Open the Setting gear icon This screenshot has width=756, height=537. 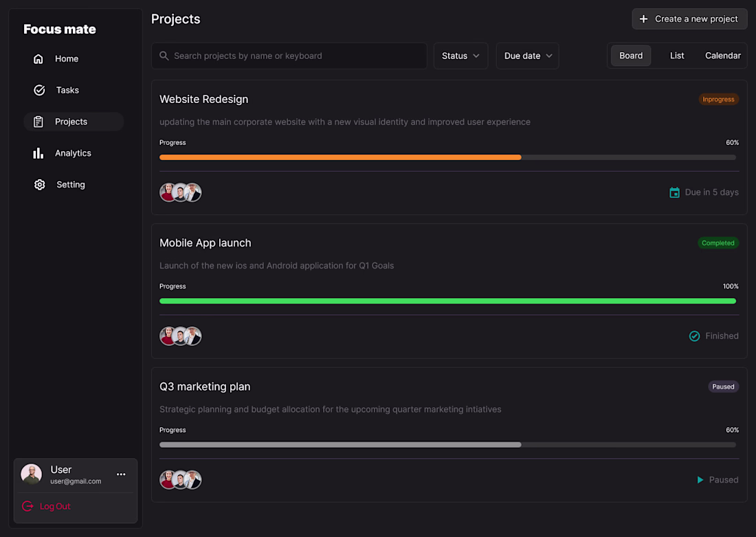click(39, 185)
